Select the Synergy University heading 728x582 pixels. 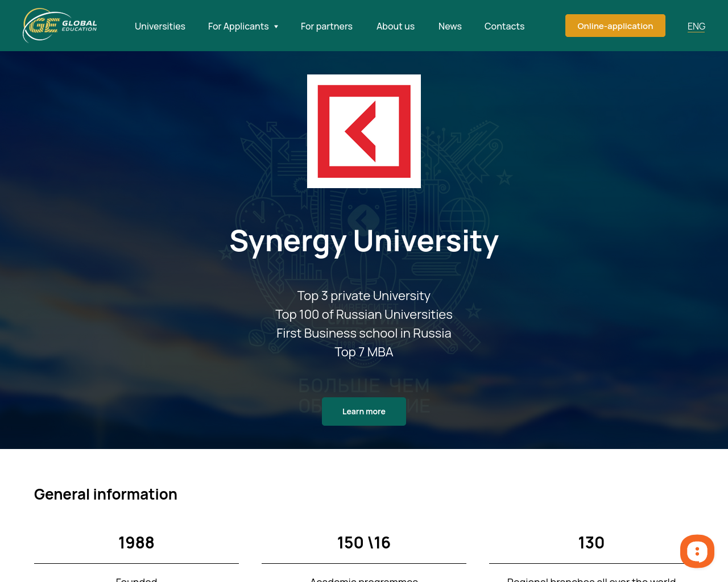click(x=364, y=241)
